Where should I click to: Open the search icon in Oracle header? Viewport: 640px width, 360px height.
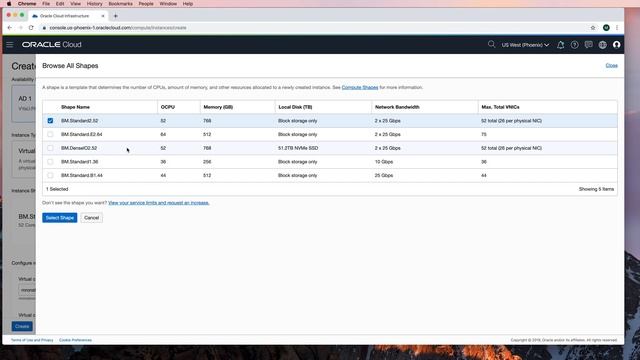click(491, 44)
